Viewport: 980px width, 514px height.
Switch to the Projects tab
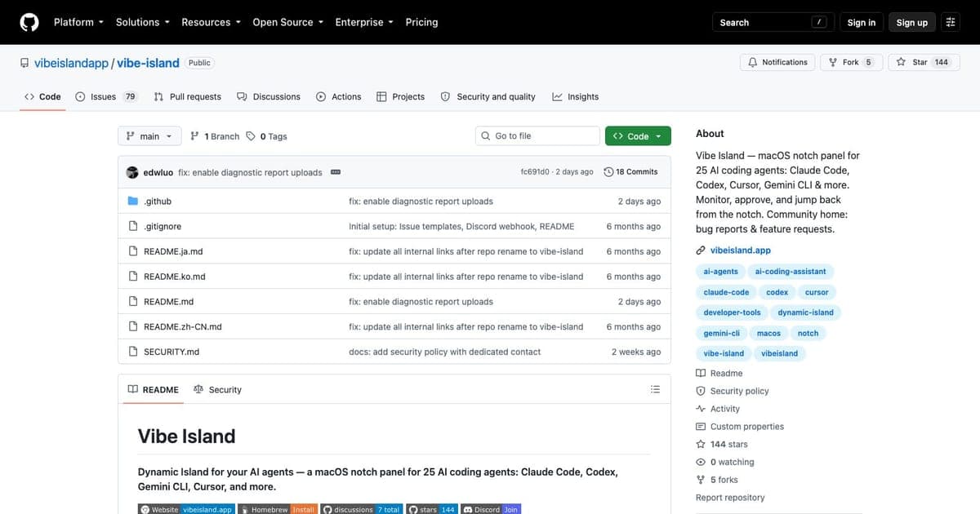tap(400, 96)
